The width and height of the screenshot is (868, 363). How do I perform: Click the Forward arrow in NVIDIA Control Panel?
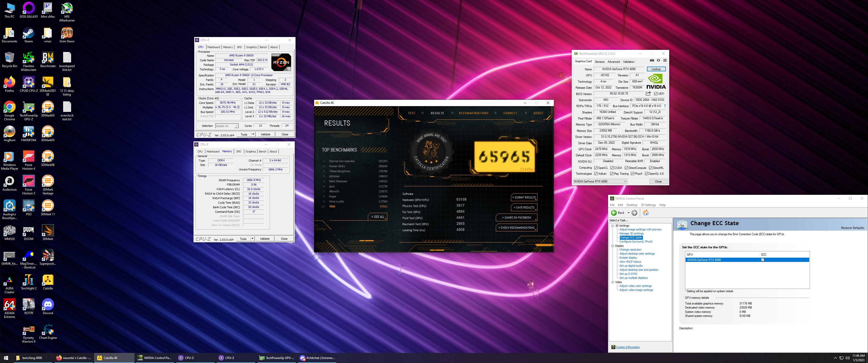(635, 213)
